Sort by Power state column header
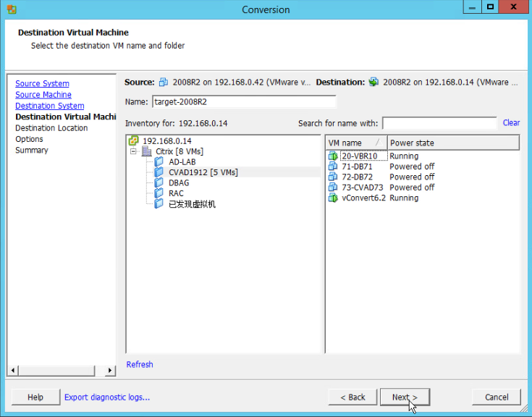532x417 pixels. pos(453,143)
